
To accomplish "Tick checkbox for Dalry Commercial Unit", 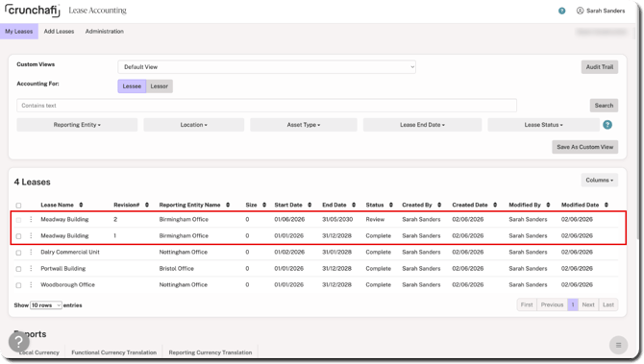I will (x=18, y=253).
